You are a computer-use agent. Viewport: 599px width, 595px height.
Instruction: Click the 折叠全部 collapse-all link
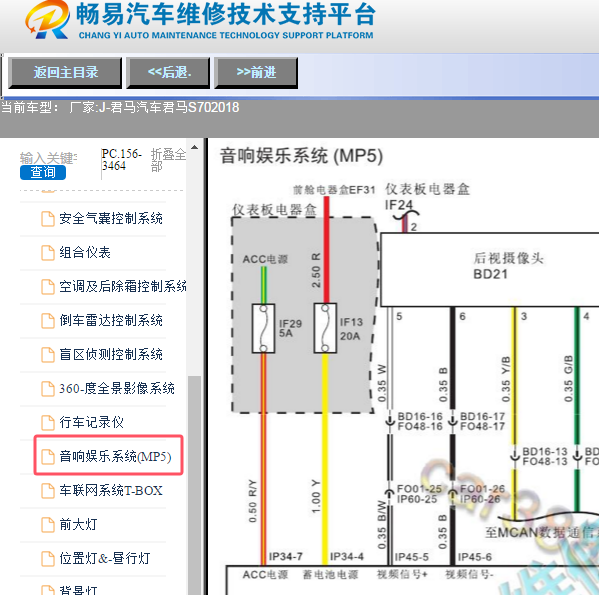pyautogui.click(x=168, y=160)
